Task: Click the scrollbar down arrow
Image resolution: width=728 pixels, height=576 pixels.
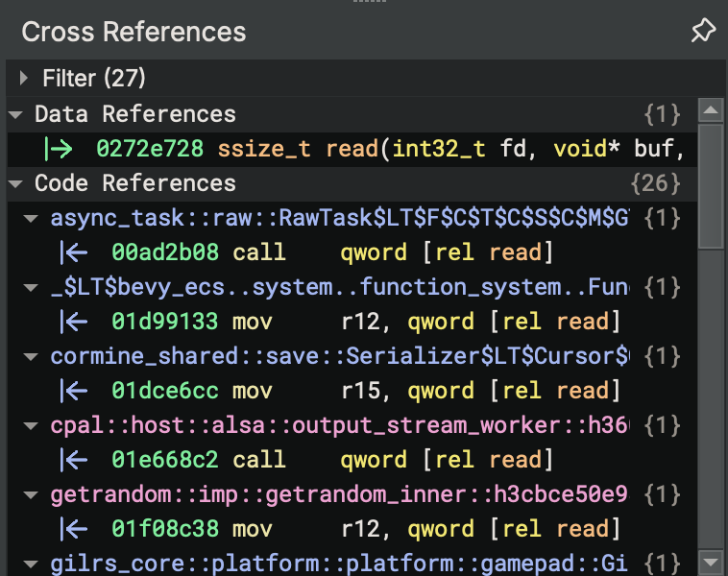Action: click(711, 563)
